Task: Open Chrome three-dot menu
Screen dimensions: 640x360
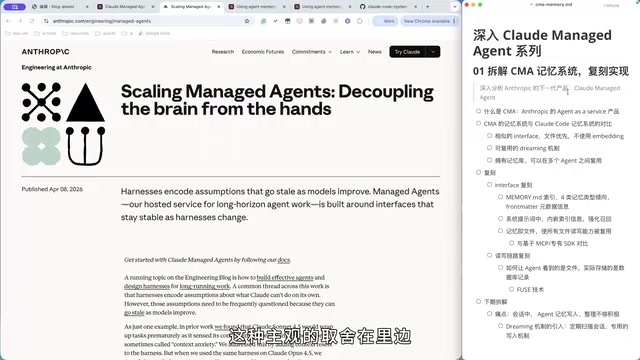Action: (x=454, y=21)
